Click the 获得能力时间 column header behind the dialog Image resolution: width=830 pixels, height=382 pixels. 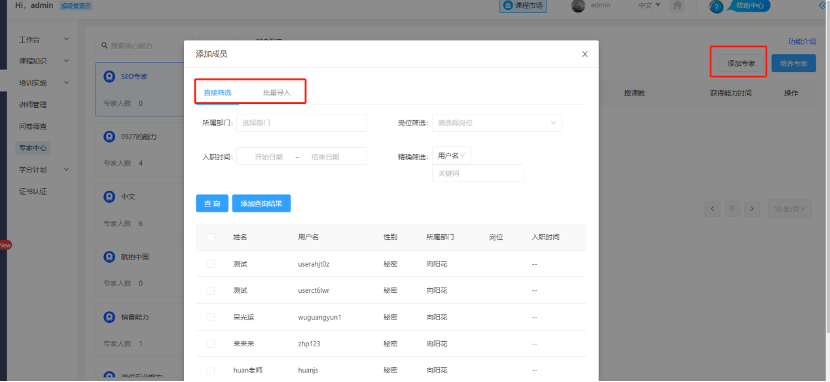click(730, 93)
